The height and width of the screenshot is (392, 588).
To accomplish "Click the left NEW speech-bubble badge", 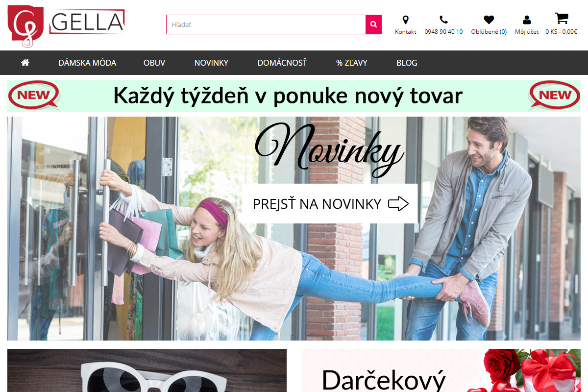I will pos(34,95).
